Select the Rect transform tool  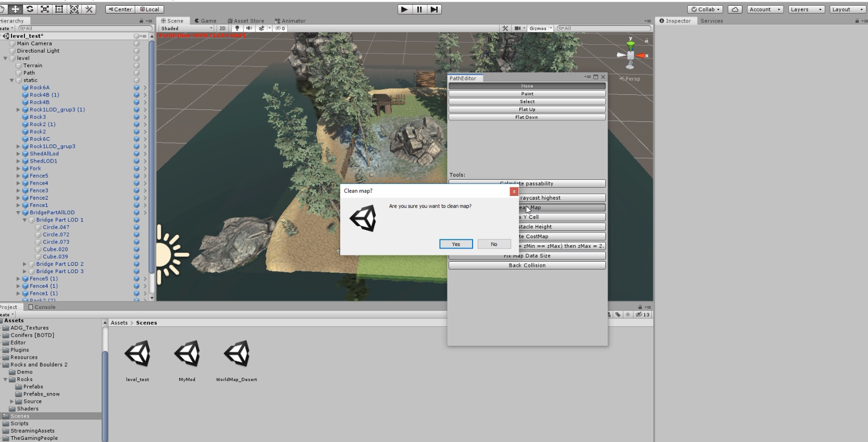[59, 9]
